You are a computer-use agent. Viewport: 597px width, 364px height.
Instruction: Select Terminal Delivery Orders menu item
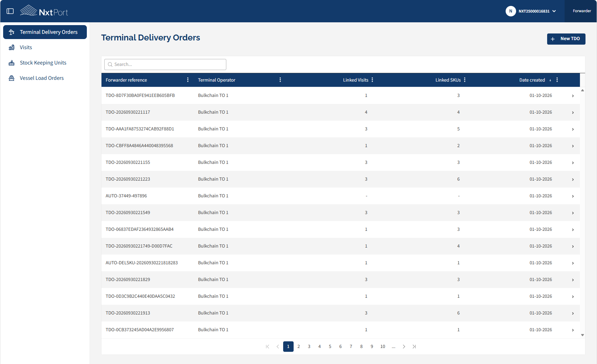[x=45, y=32]
